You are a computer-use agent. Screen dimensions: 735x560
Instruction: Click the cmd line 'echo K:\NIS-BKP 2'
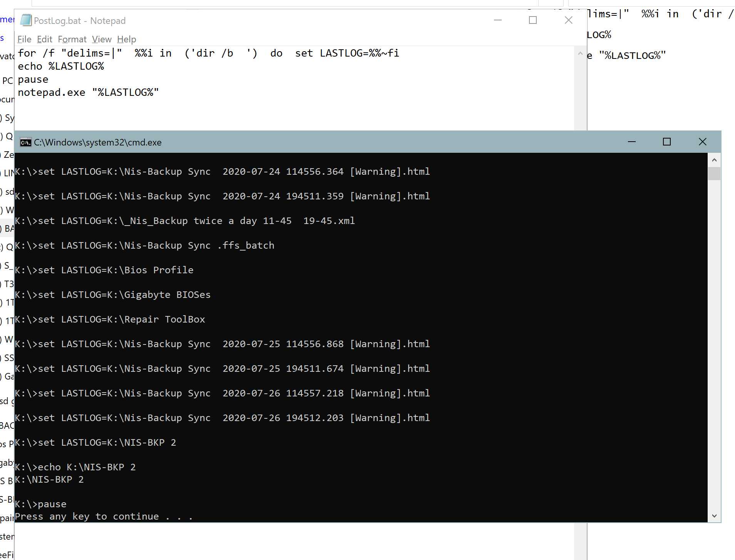(75, 467)
